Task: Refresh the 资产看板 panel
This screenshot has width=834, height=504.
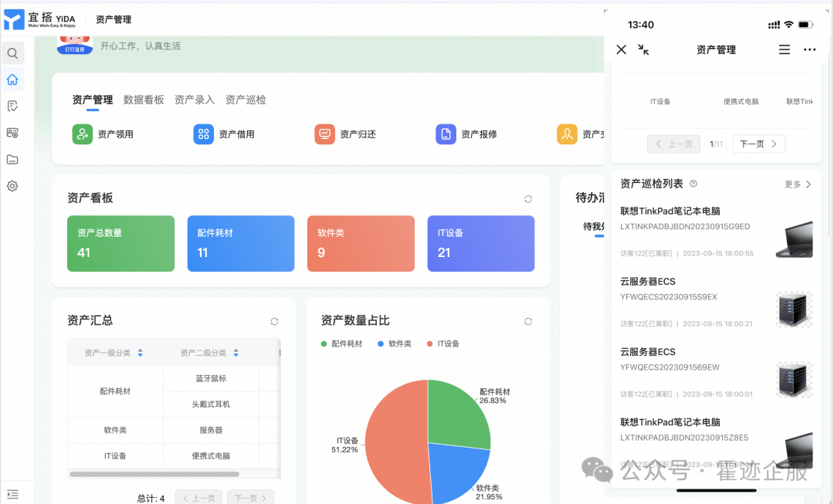Action: click(x=528, y=198)
